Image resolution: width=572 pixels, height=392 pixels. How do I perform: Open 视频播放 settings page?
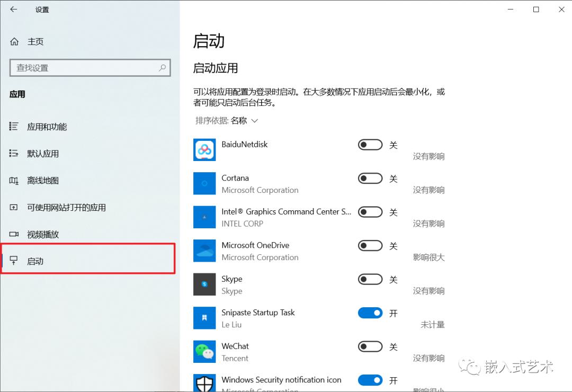tap(43, 234)
